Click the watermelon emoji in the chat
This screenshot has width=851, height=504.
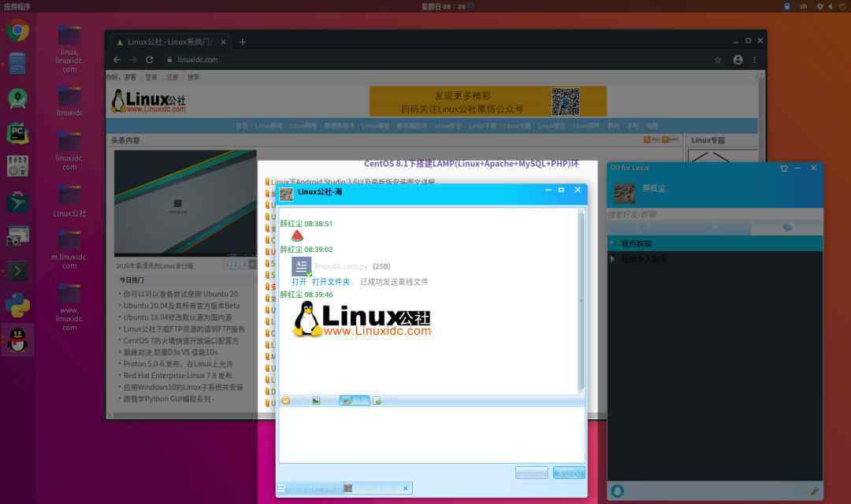(297, 235)
